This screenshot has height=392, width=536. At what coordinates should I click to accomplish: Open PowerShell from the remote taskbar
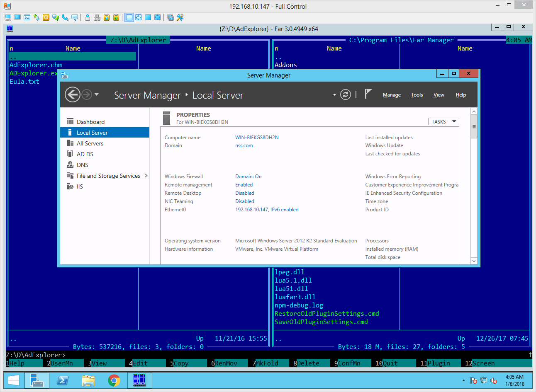(x=63, y=380)
